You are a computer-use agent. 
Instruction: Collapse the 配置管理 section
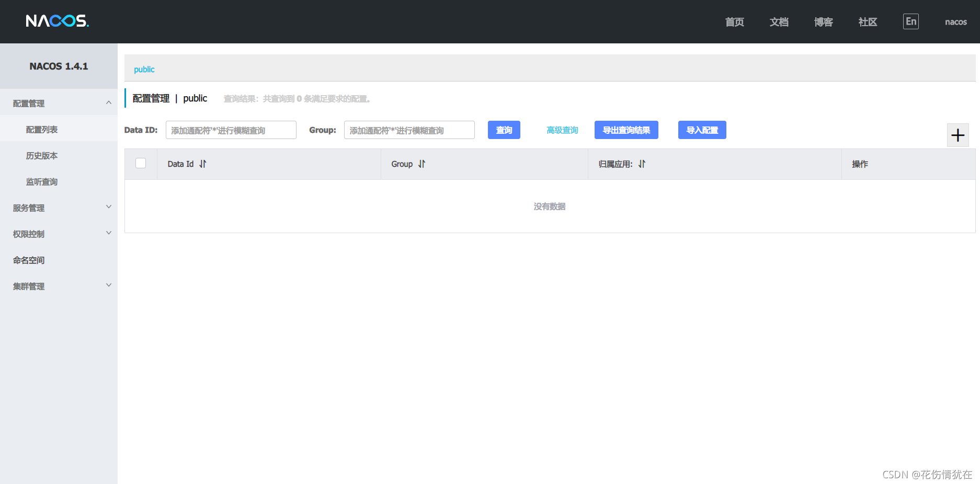59,103
